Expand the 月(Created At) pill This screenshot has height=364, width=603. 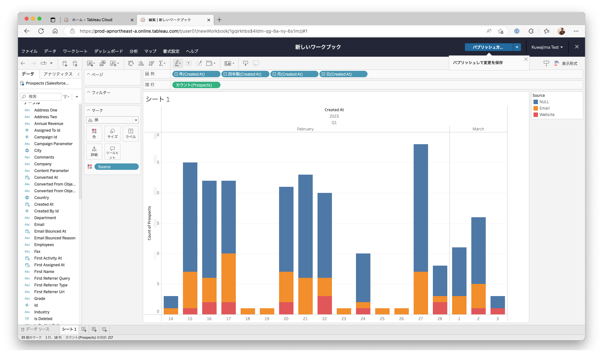point(274,74)
